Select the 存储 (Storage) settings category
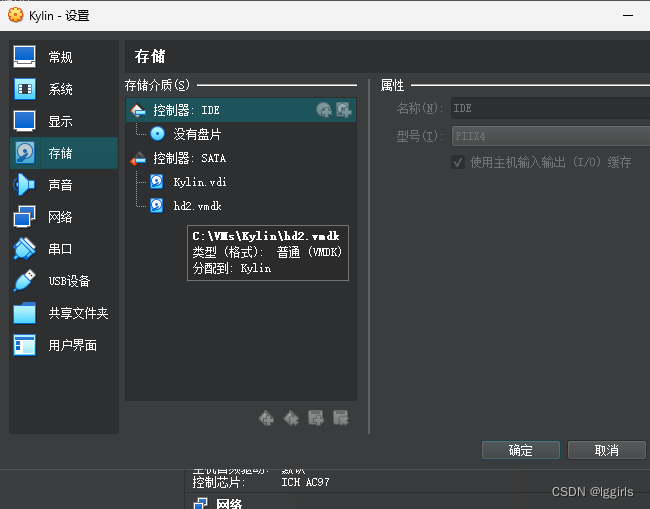650x509 pixels. 64,153
